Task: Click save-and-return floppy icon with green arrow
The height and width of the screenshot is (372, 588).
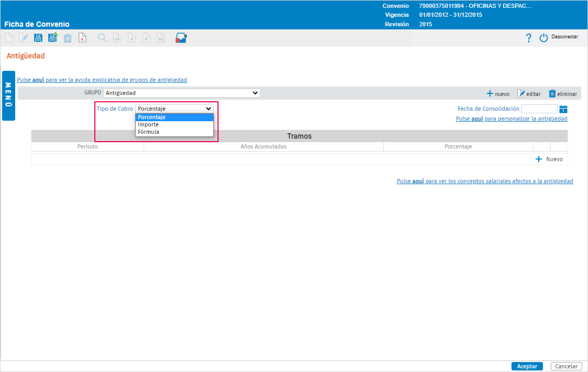Action: click(52, 38)
